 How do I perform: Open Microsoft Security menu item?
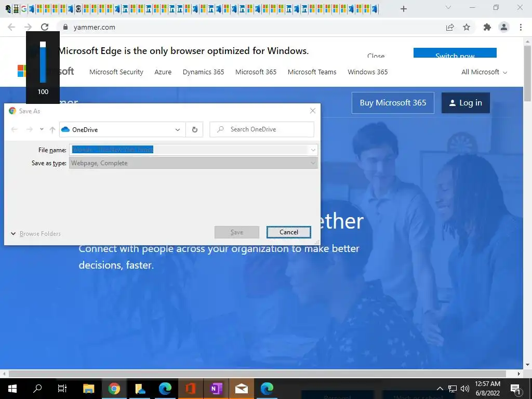click(116, 72)
